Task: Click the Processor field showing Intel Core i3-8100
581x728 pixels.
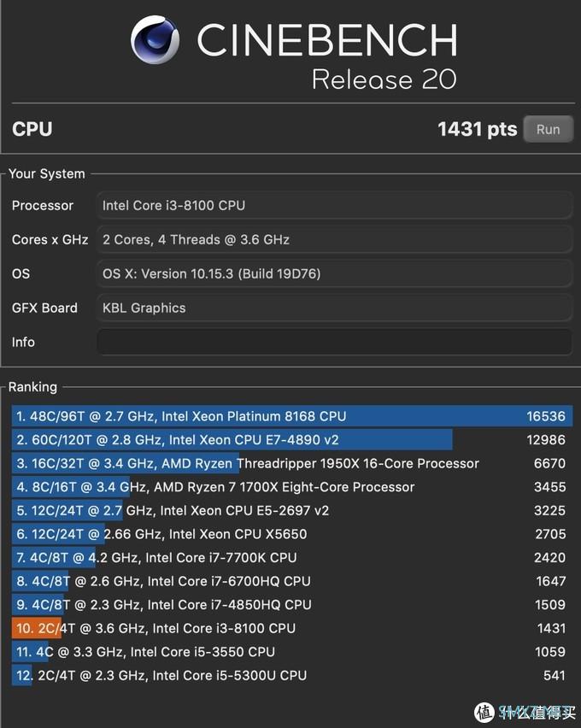Action: tap(334, 205)
